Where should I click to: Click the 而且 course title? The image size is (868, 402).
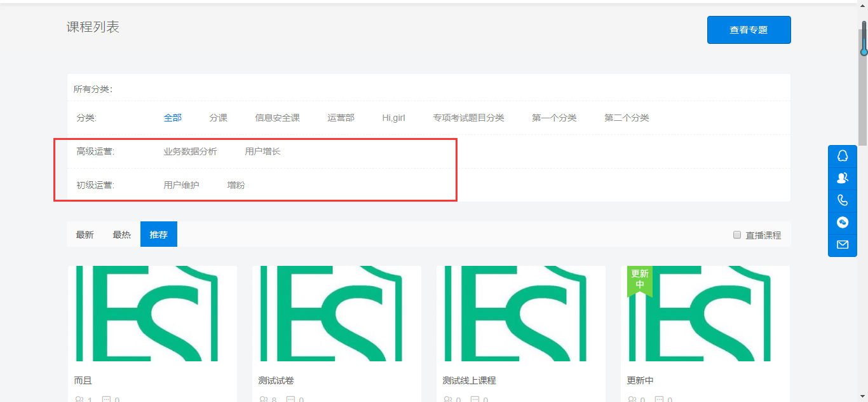click(x=83, y=380)
